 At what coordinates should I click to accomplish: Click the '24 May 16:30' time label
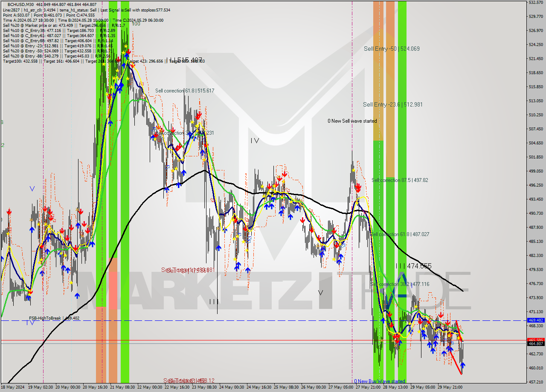[x=258, y=387]
